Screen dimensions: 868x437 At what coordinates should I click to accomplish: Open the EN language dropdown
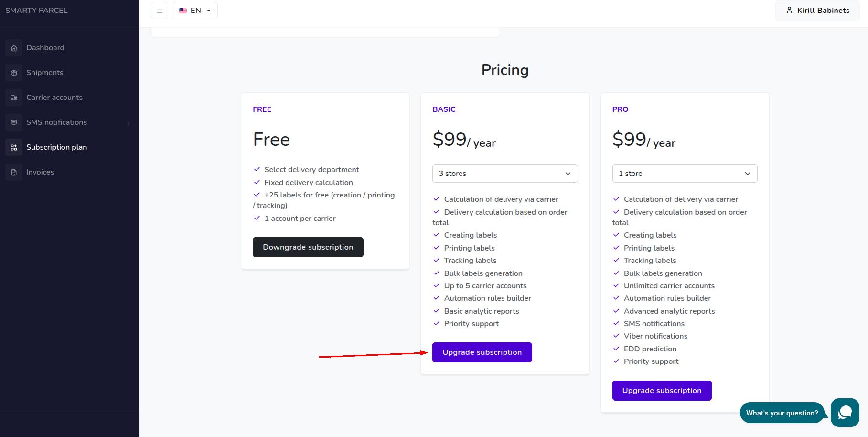[195, 11]
